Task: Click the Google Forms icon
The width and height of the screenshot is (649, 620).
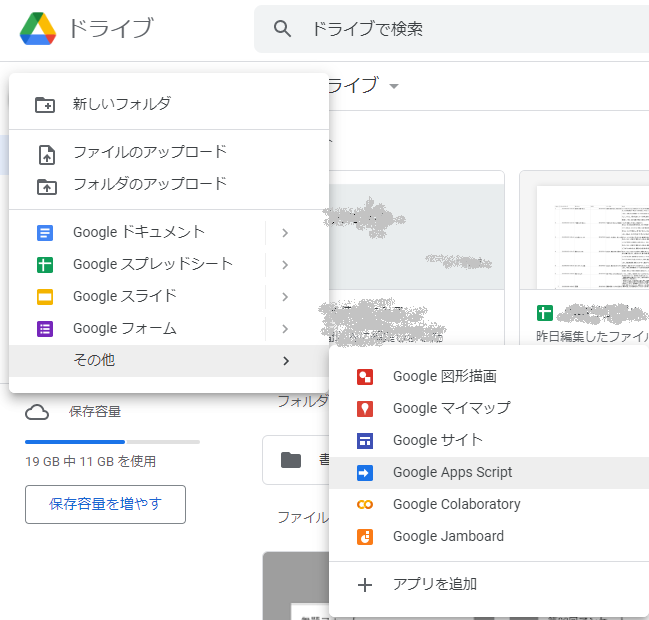Action: coord(45,329)
